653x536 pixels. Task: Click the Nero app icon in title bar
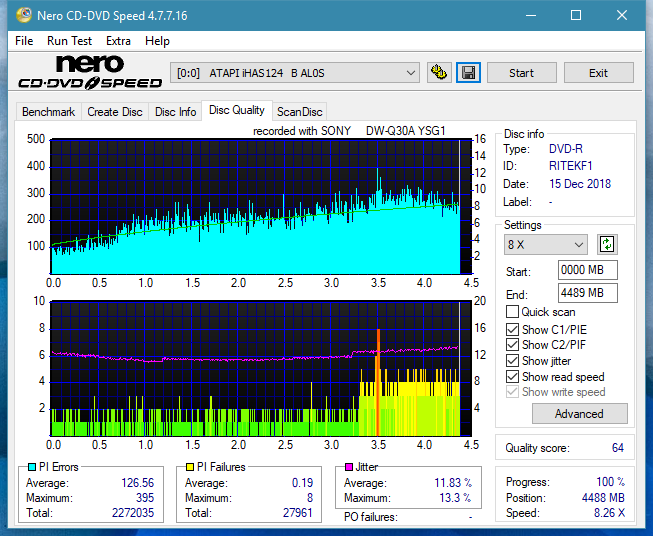click(24, 15)
